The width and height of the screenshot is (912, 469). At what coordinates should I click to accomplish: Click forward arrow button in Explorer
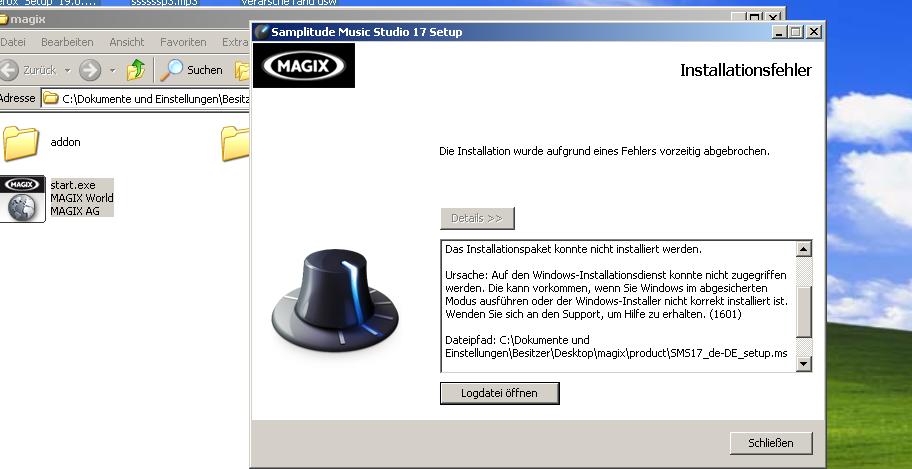click(x=90, y=70)
